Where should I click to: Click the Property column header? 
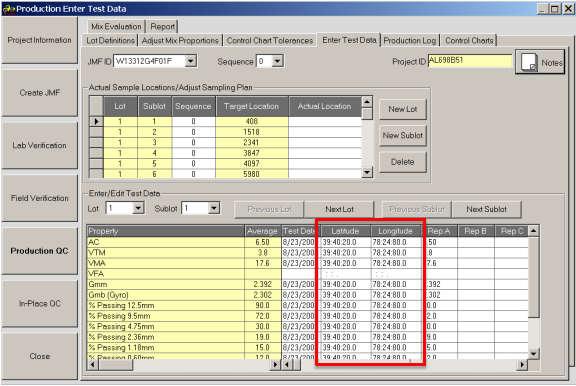(166, 231)
